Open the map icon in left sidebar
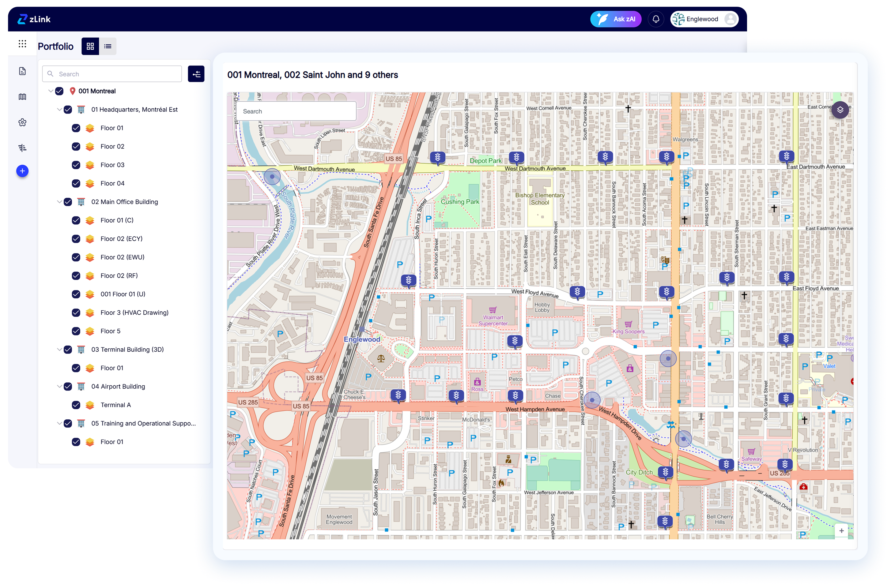Screen dimensions: 891x588 click(22, 97)
